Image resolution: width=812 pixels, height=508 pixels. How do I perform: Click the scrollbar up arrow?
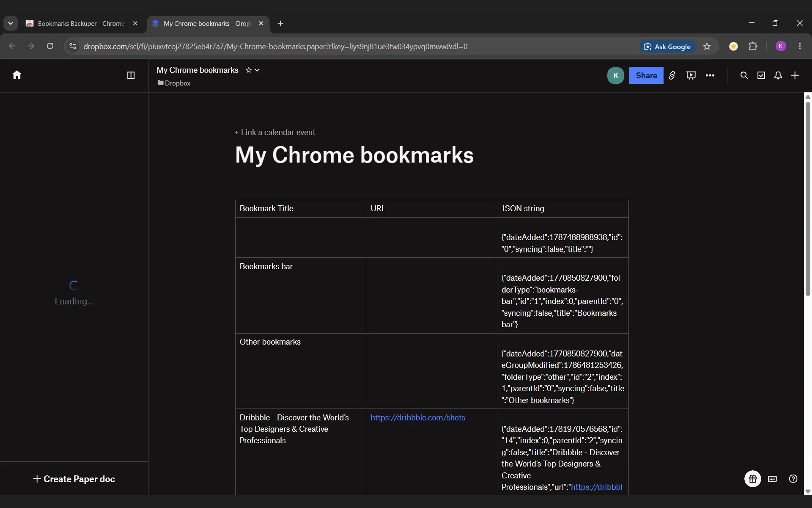(x=808, y=97)
